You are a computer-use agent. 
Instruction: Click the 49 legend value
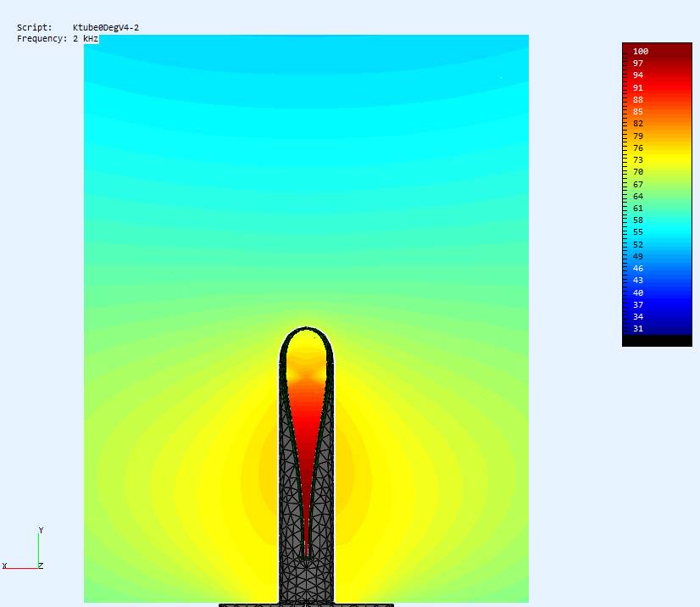point(638,257)
